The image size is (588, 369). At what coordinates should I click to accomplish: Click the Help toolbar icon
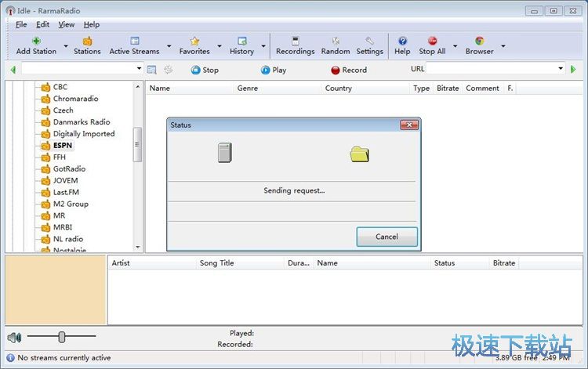[402, 41]
